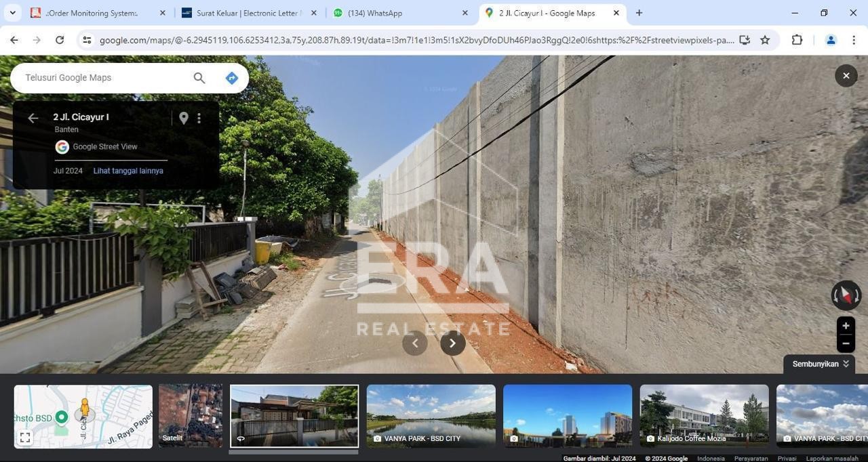Move to previous Street View position arrow
The height and width of the screenshot is (462, 868).
(x=415, y=343)
